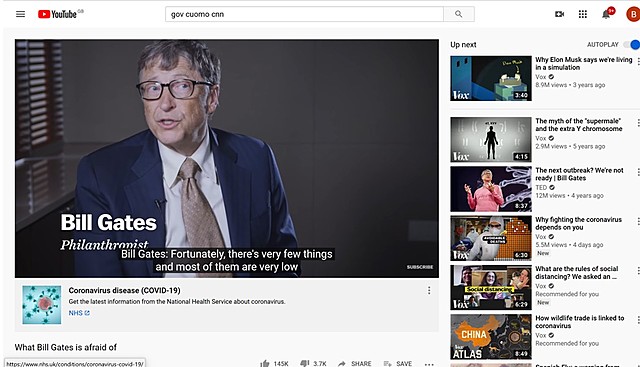Click the SUBSCRIBE watermark in the video
Screen dimensions: 640x367
point(420,267)
